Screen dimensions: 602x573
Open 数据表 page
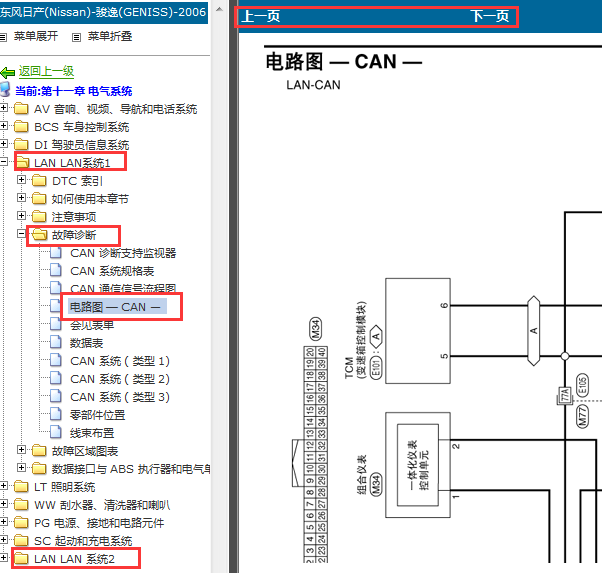[86, 343]
